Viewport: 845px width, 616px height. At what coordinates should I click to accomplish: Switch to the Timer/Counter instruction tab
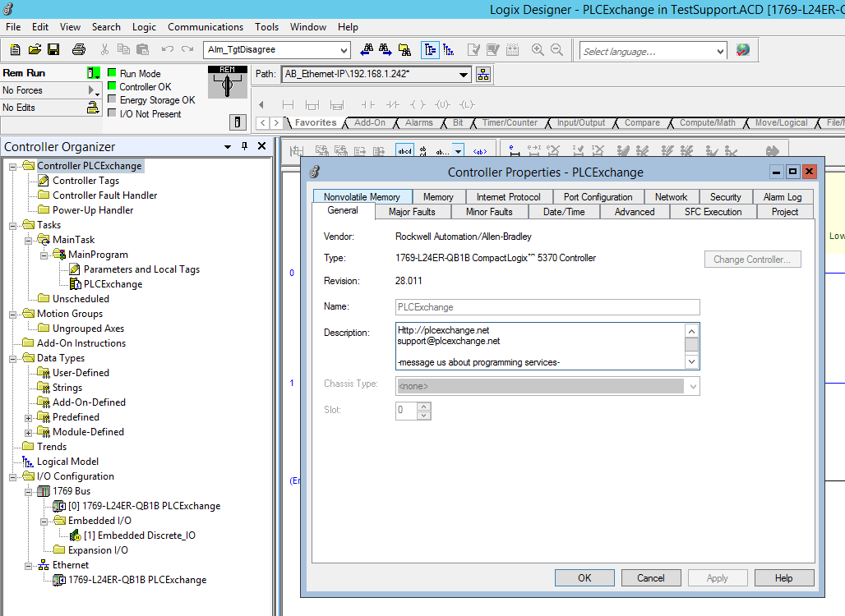[510, 122]
